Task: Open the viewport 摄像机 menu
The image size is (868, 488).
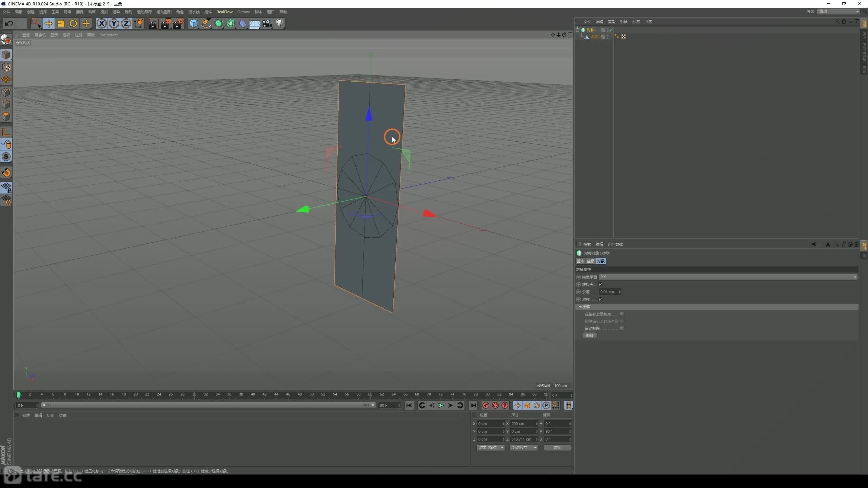Action: (40, 35)
